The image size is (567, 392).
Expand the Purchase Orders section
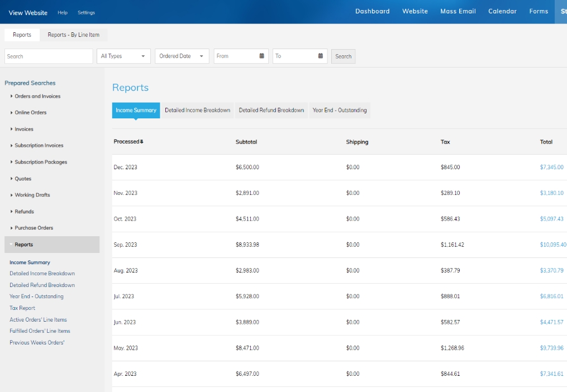coord(32,228)
